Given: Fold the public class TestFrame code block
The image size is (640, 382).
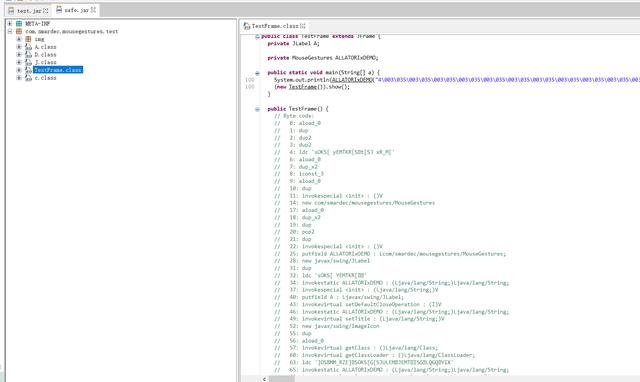Looking at the screenshot, I should coord(257,37).
